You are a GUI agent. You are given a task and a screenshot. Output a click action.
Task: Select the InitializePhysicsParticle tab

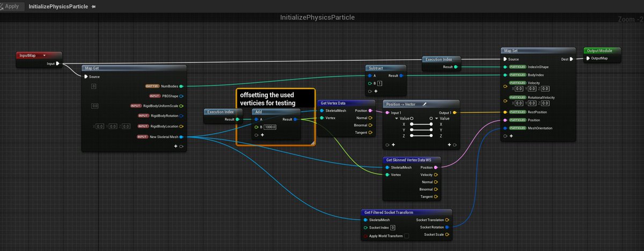(x=58, y=6)
